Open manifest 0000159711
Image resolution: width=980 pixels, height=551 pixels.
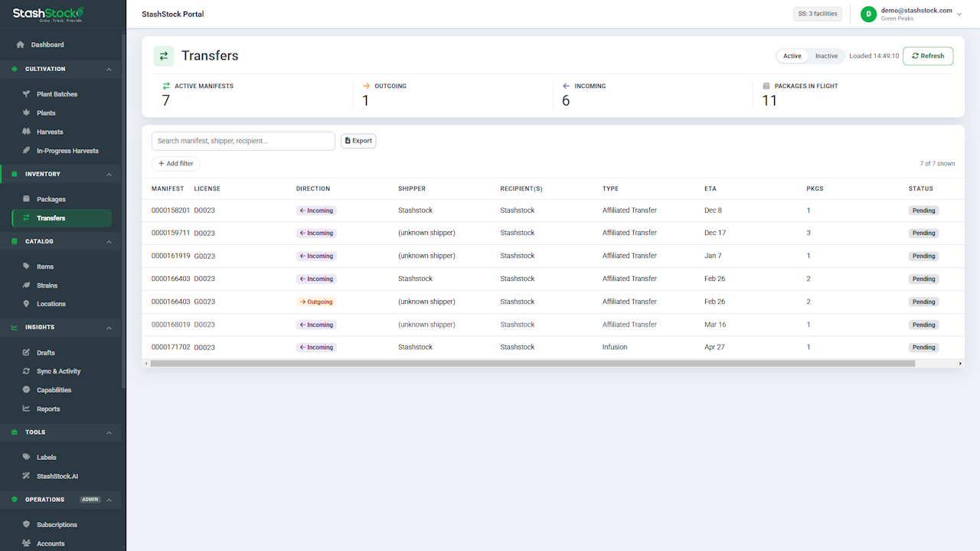point(171,233)
